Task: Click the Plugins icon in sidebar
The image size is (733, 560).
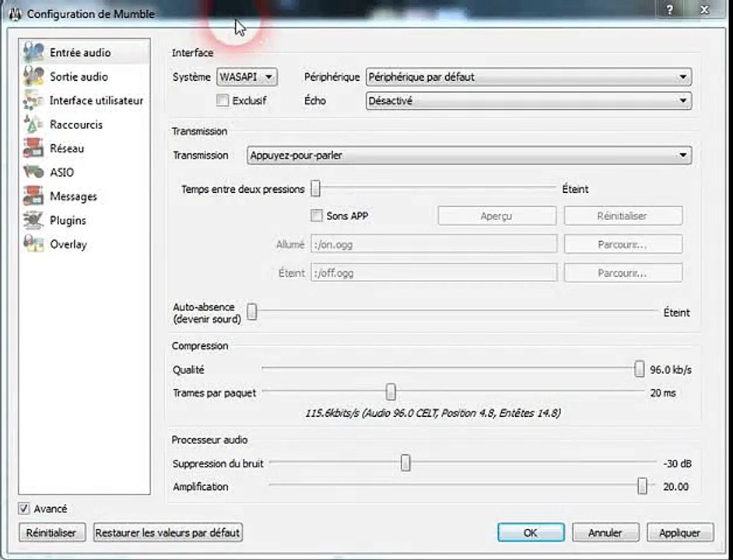Action: 33,220
